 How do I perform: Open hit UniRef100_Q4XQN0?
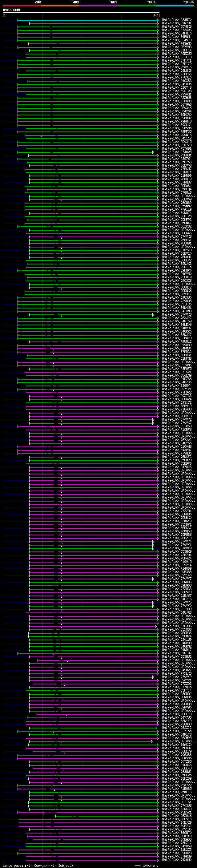click(177, 860)
